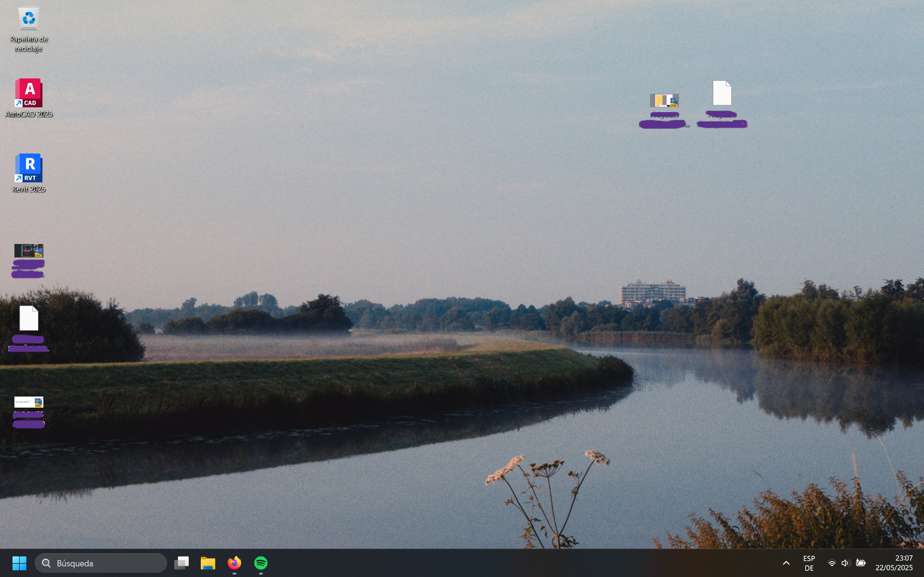The width and height of the screenshot is (924, 577).
Task: Switch the ESP DE input language
Action: coord(809,563)
